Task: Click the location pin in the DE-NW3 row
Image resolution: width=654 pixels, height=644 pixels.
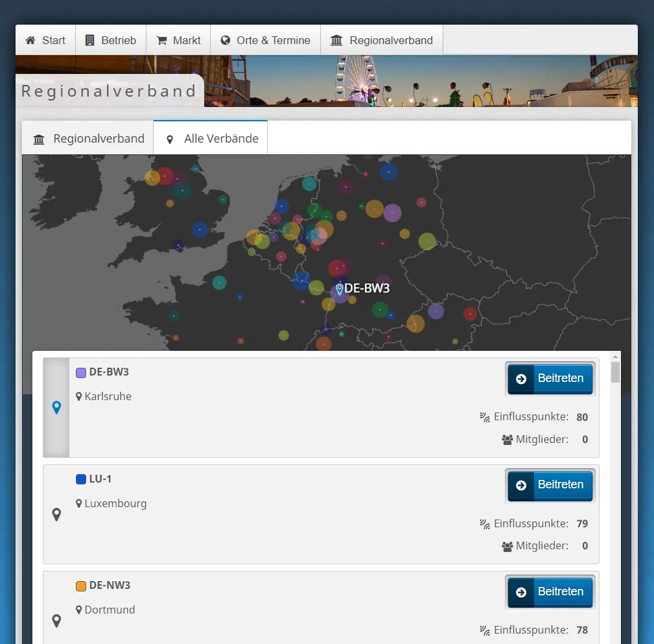Action: [56, 621]
